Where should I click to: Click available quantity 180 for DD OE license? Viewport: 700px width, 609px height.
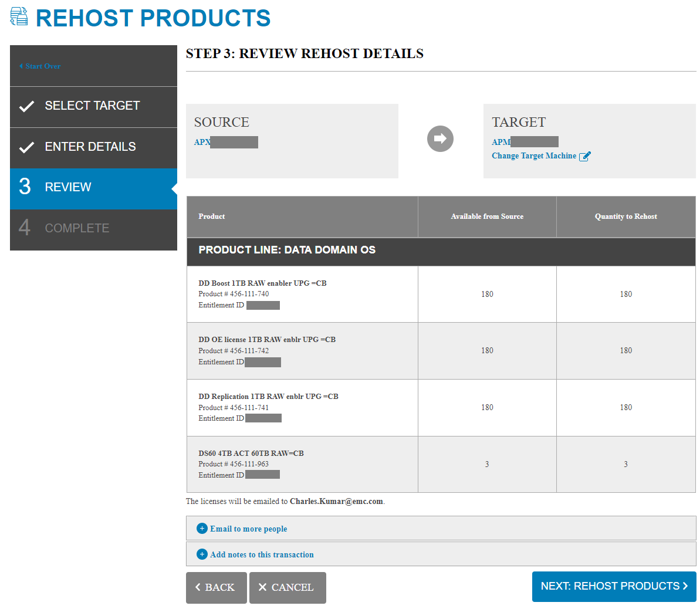pos(487,350)
